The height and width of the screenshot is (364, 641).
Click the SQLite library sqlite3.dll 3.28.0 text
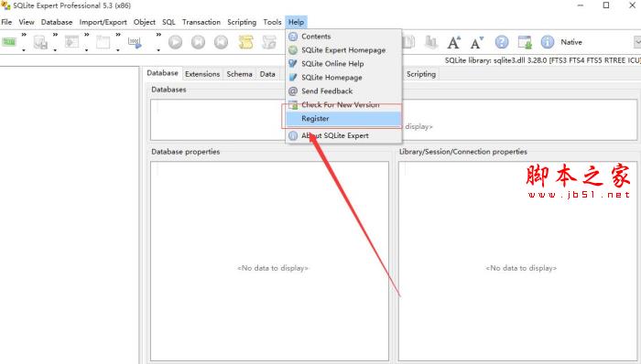[542, 60]
